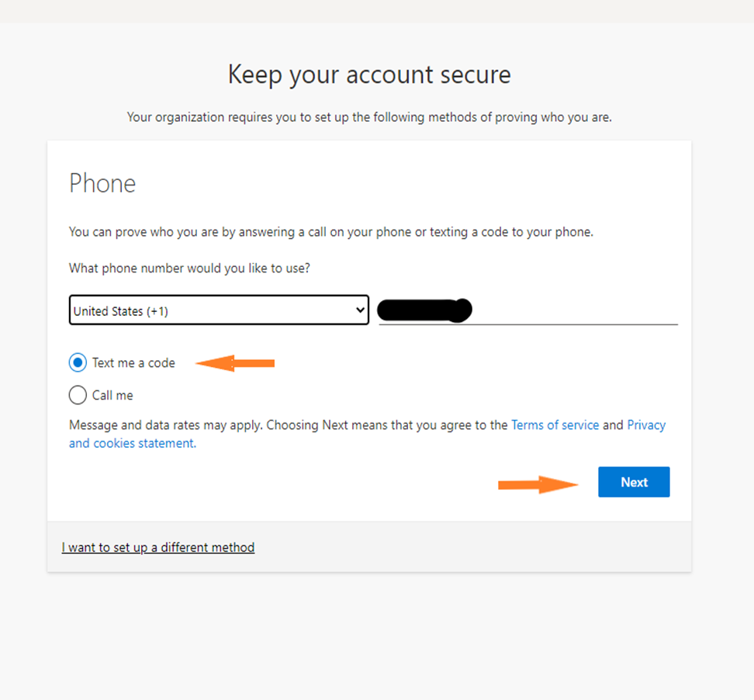
Task: Expand the United States (+1) selector
Action: (x=219, y=310)
